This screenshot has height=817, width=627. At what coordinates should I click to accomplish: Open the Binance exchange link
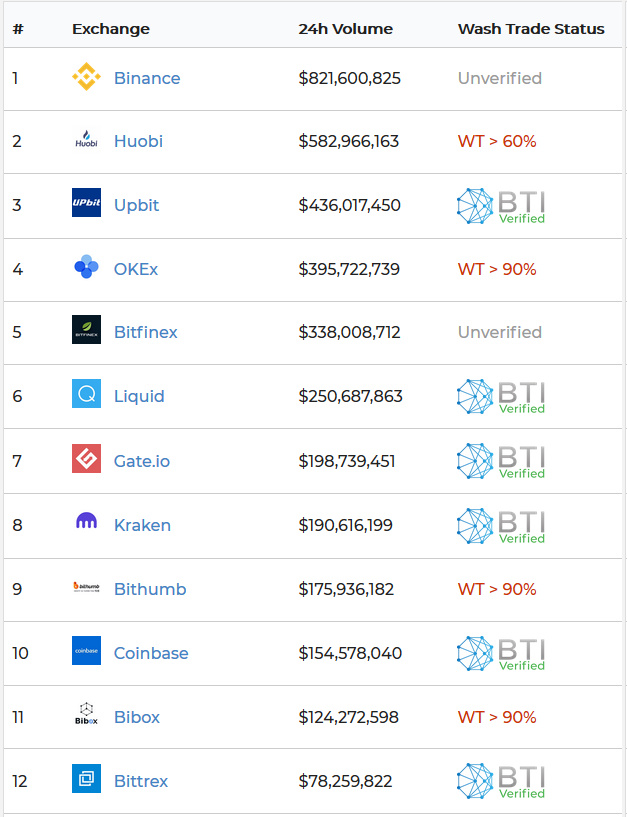(x=147, y=78)
